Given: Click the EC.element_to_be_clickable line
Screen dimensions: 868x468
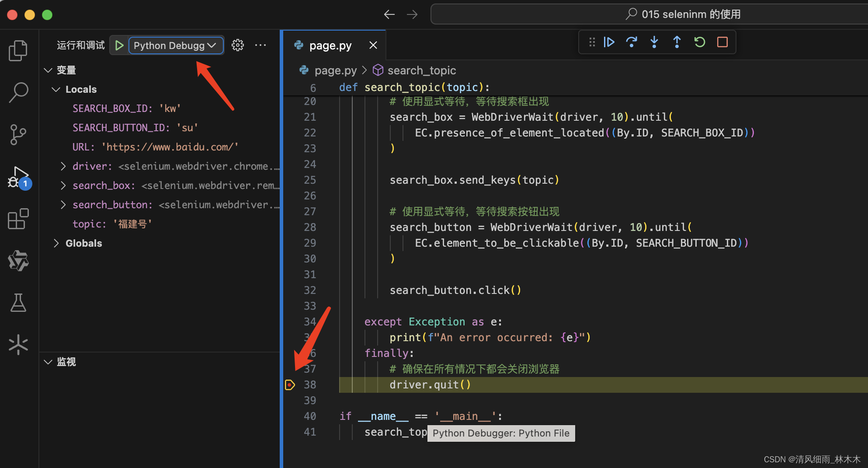Looking at the screenshot, I should pyautogui.click(x=582, y=243).
